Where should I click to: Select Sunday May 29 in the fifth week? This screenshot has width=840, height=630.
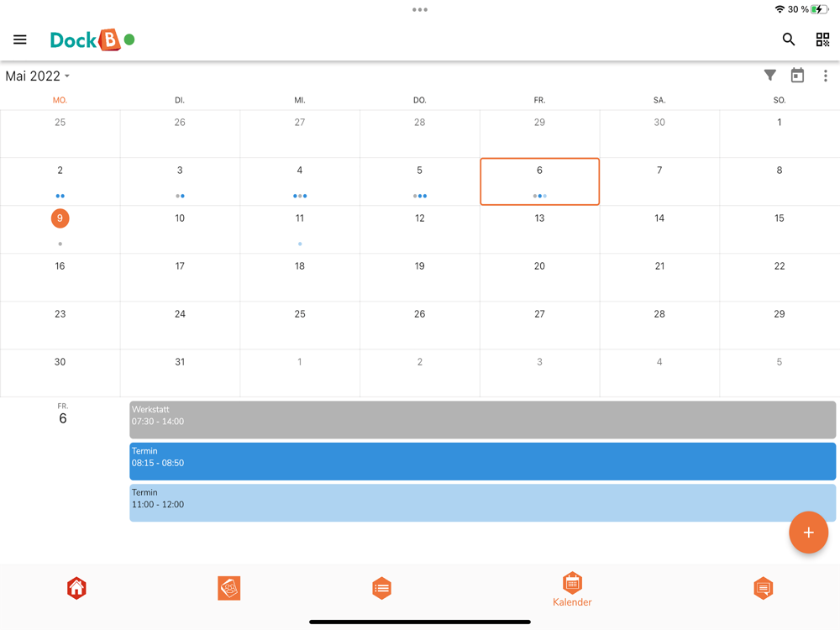point(780,325)
